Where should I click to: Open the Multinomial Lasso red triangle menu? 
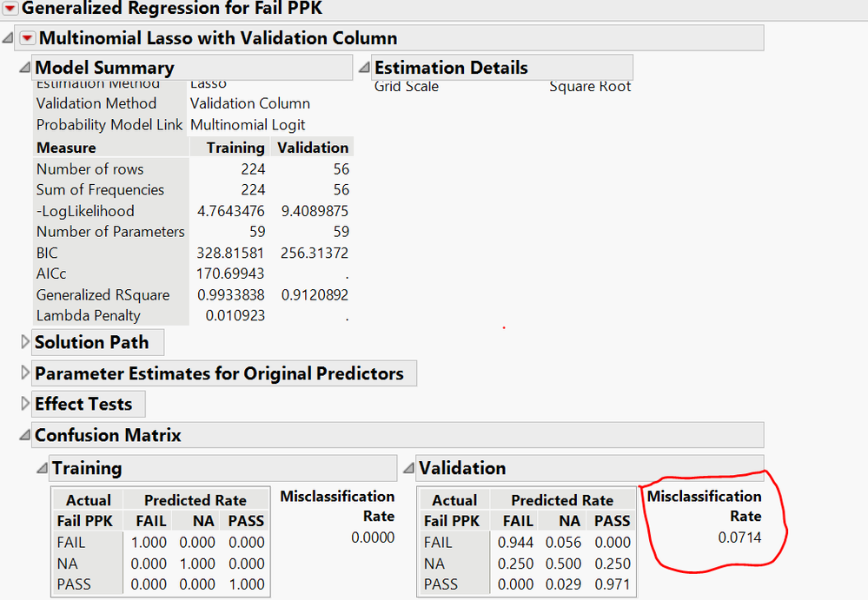tap(27, 37)
